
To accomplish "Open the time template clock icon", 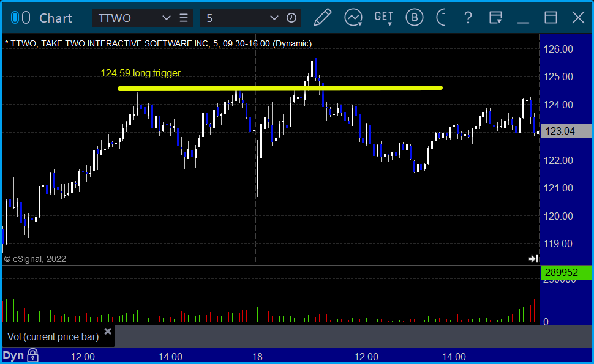I will (x=291, y=18).
